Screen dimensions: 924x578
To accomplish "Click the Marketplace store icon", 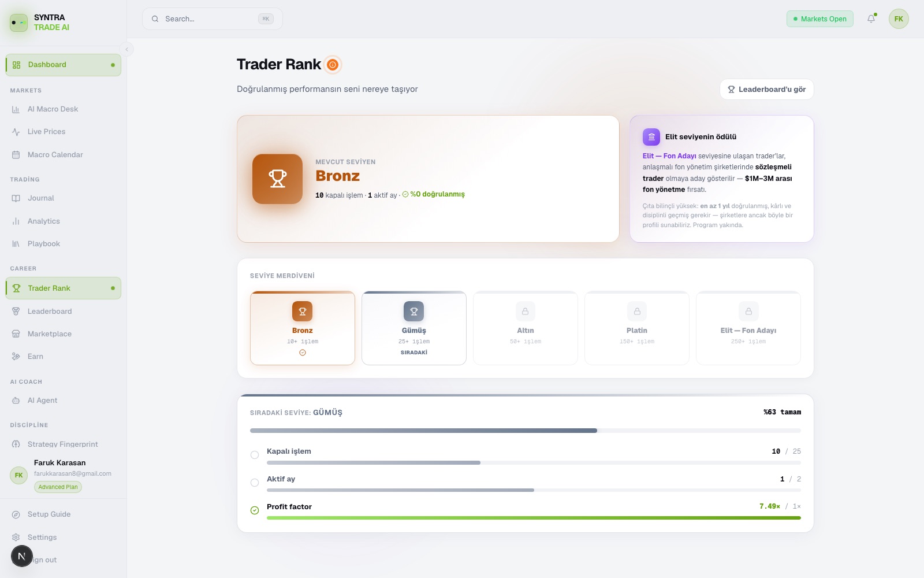I will pyautogui.click(x=16, y=334).
